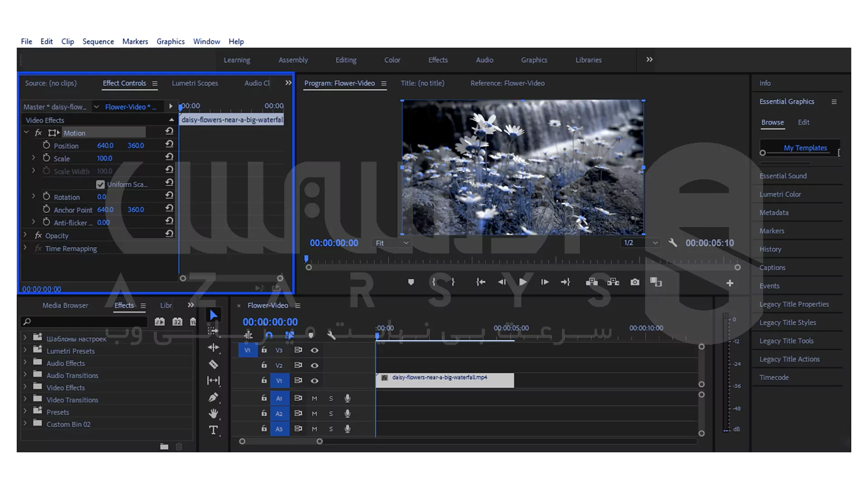This screenshot has height=488, width=868.
Task: Click the Export Frame camera icon
Action: pos(635,282)
